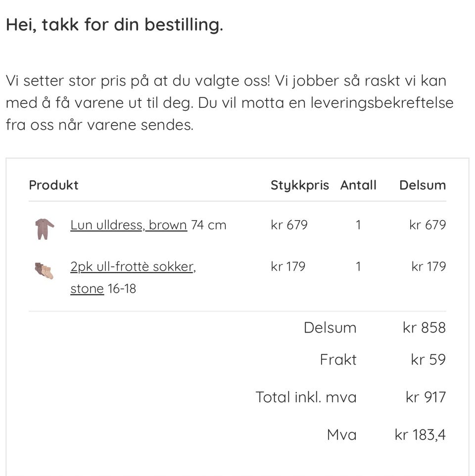Click the "Hei, takk for din bestilling" heading
475x476 pixels.
coord(114,25)
